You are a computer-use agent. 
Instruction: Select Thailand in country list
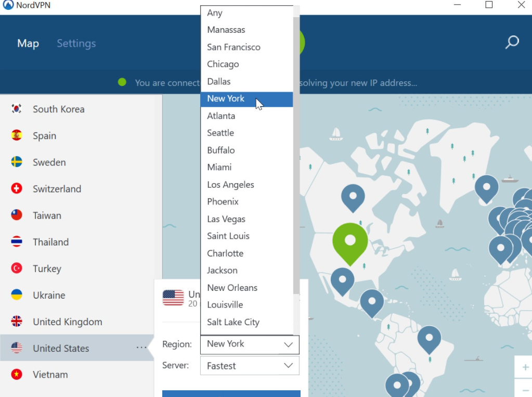coord(76,242)
